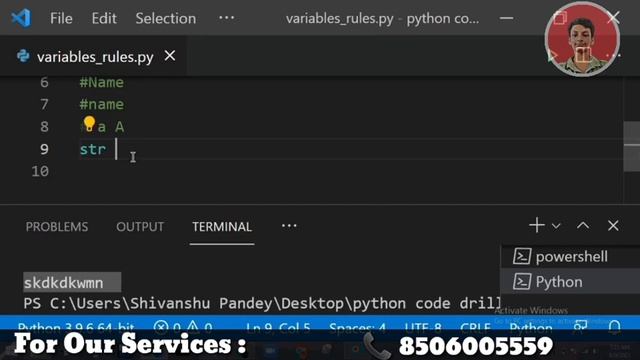Click the editor minimap scrollbar slider
Viewport: 640px width, 360px height.
click(x=632, y=146)
